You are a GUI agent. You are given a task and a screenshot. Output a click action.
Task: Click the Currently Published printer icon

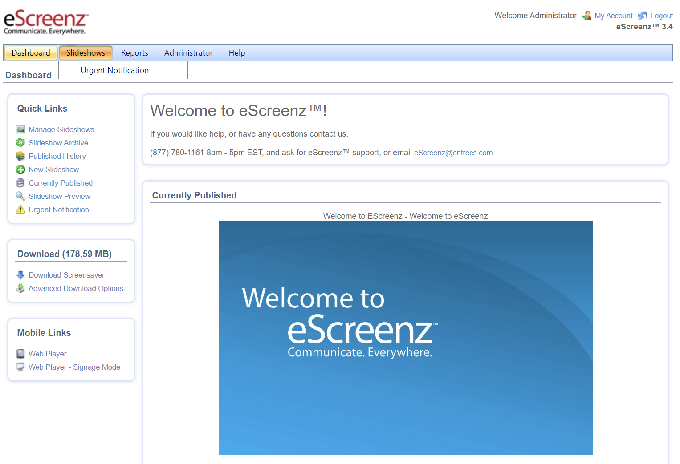tap(20, 183)
